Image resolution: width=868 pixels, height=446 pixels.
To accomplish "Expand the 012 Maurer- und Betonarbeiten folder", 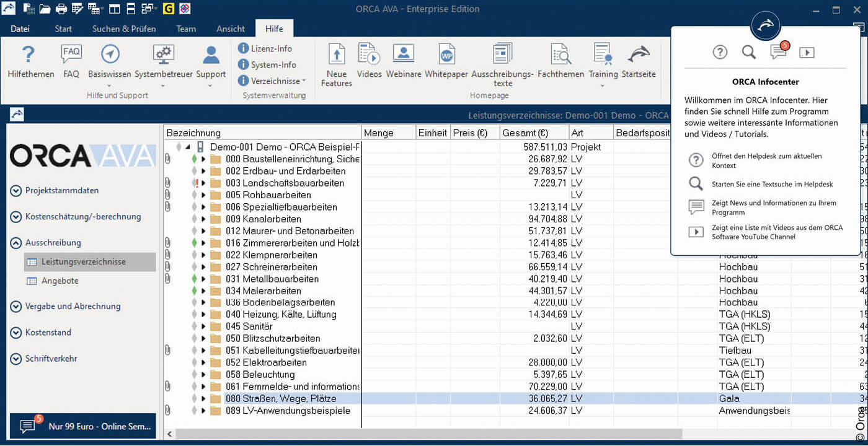I will (x=203, y=231).
